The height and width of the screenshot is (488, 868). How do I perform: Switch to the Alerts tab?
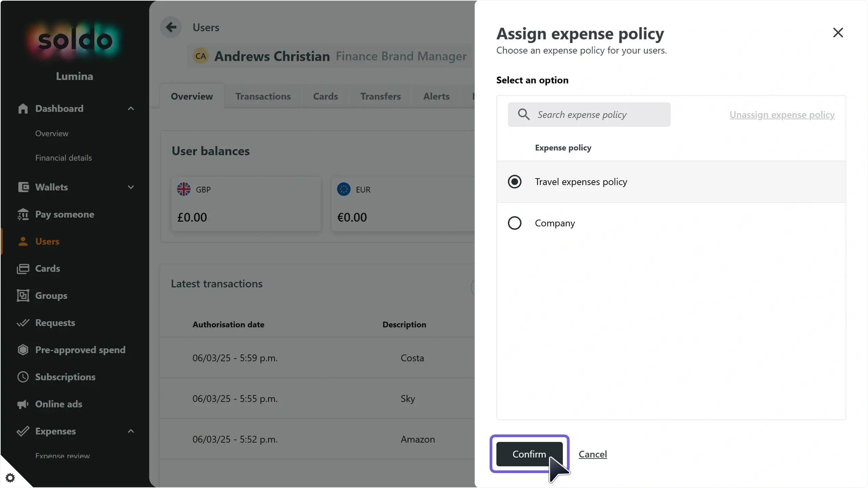(436, 96)
